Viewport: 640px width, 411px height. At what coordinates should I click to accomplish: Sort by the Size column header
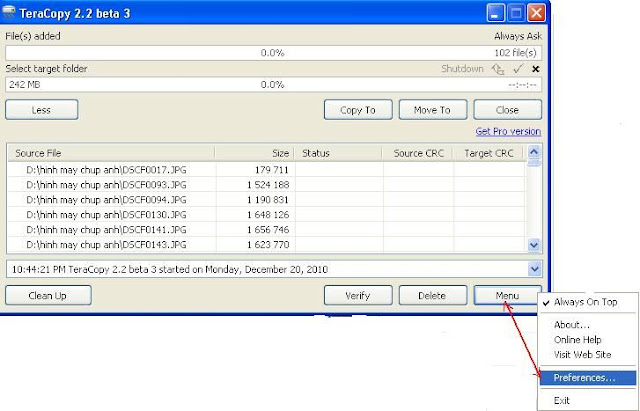pos(255,153)
